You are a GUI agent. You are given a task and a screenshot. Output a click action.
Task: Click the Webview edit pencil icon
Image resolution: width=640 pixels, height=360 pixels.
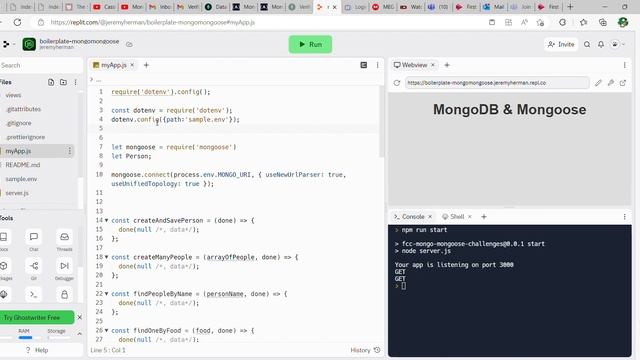598,83
